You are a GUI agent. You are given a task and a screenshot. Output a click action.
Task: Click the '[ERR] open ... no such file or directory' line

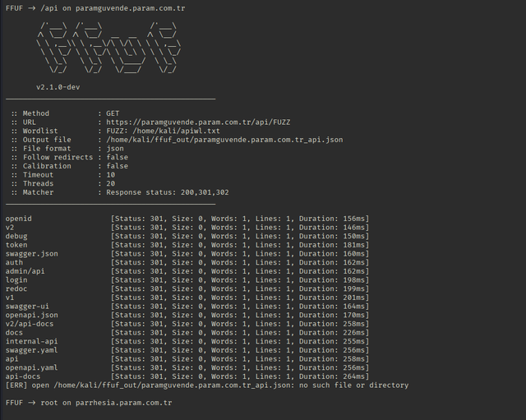coord(207,385)
